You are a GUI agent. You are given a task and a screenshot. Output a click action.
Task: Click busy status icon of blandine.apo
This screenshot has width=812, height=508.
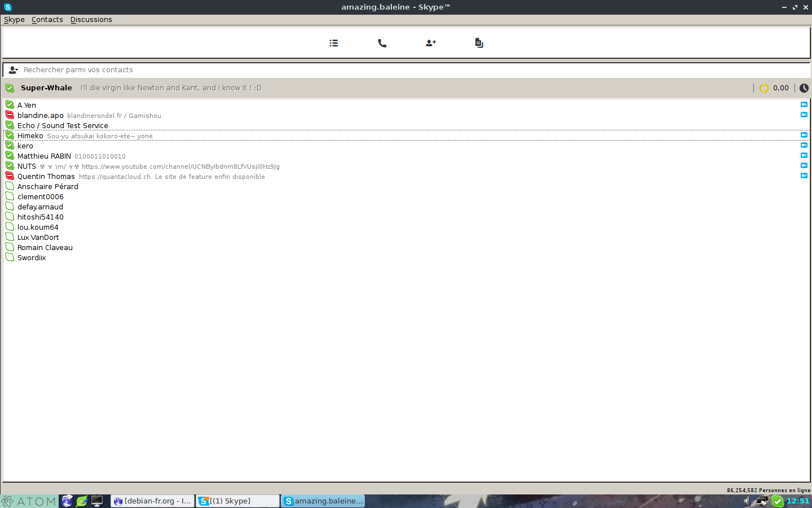click(10, 115)
